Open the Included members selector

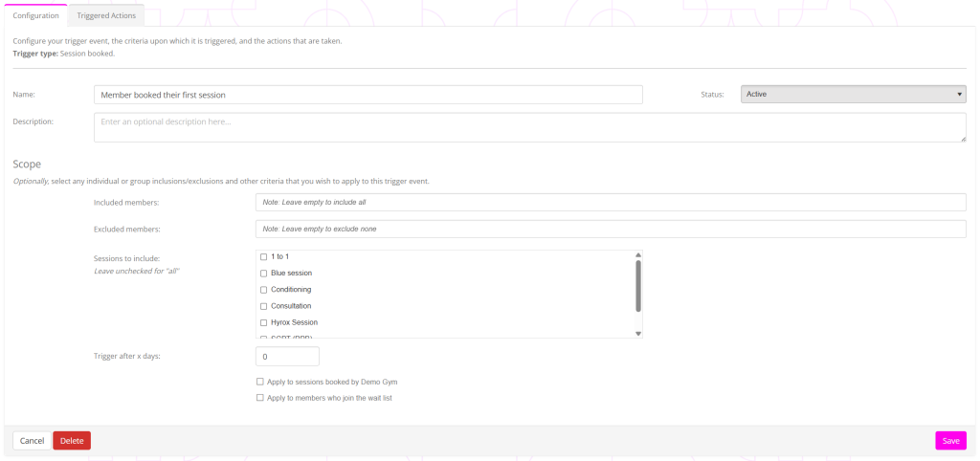coord(611,202)
